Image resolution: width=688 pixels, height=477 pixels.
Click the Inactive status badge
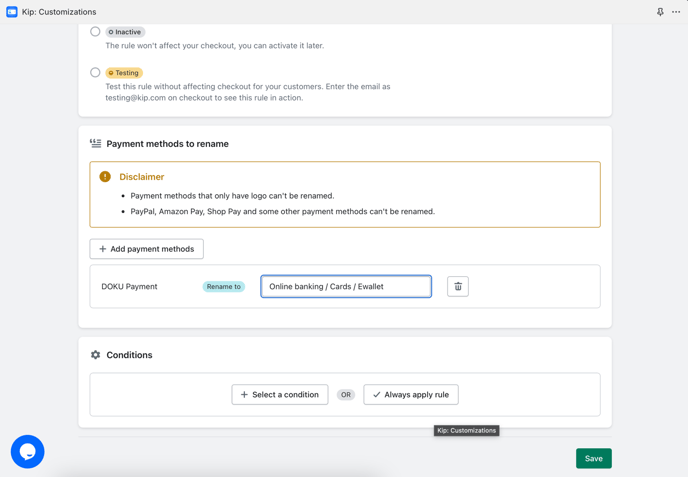[x=125, y=32]
